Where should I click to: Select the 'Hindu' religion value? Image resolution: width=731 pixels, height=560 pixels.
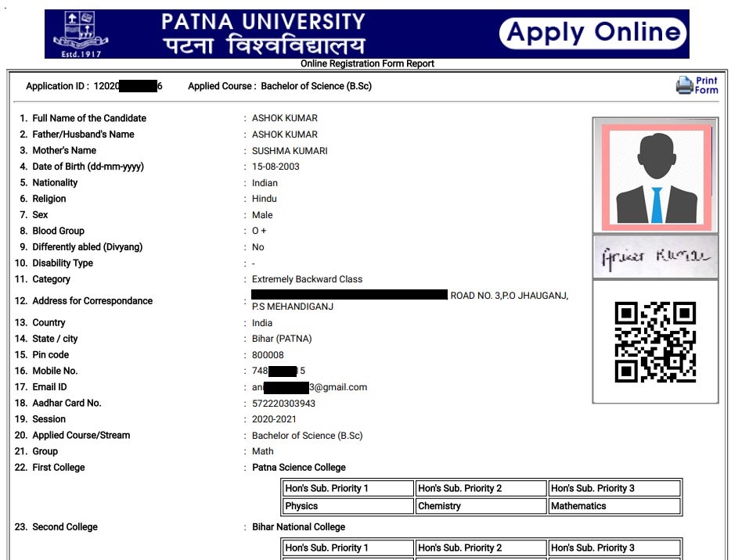point(265,199)
